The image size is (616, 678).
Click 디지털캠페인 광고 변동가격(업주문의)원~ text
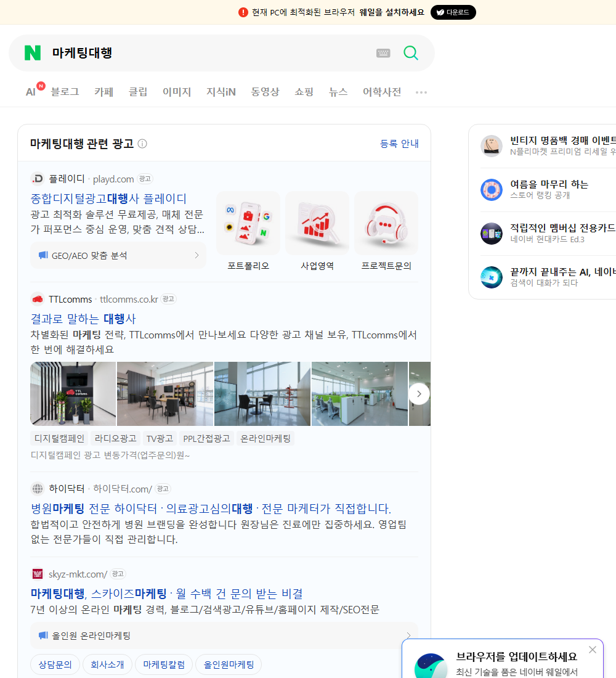(x=110, y=455)
